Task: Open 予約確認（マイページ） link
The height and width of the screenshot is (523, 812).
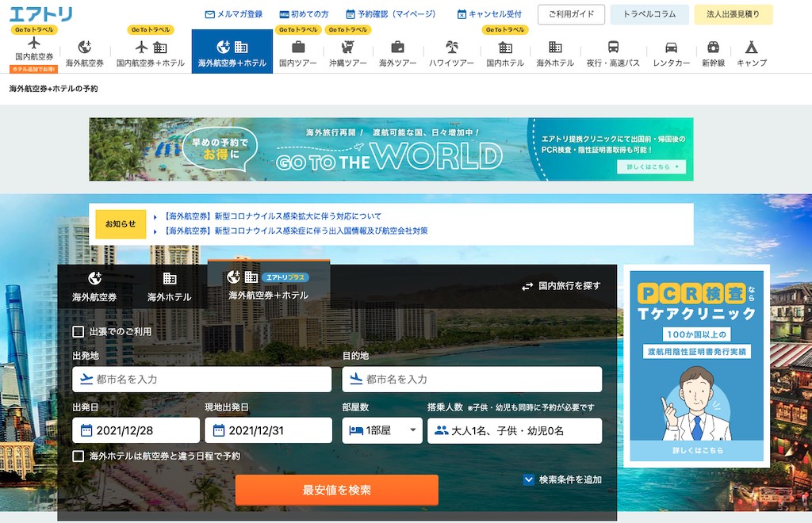Action: (x=391, y=14)
